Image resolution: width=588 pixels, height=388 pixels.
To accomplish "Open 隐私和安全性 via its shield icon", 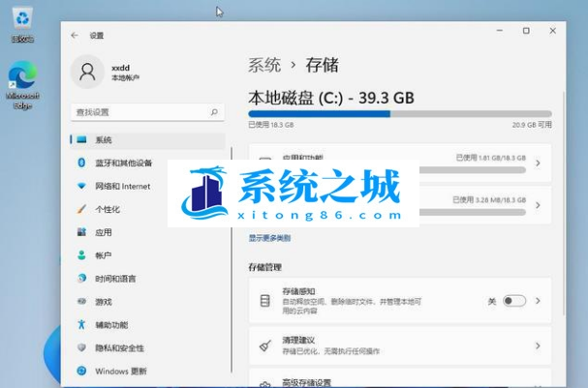I will (81, 347).
